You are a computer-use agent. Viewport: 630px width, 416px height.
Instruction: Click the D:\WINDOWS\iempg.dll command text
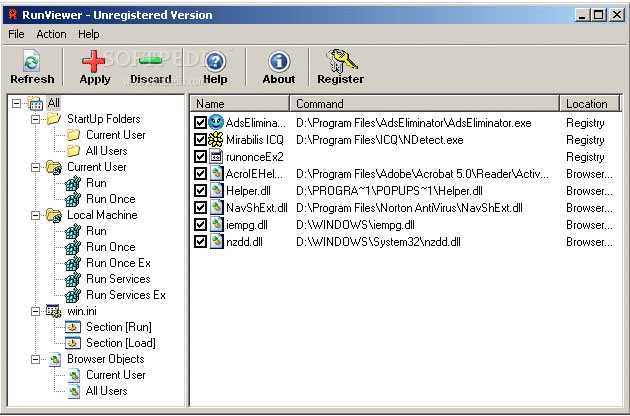pos(355,225)
